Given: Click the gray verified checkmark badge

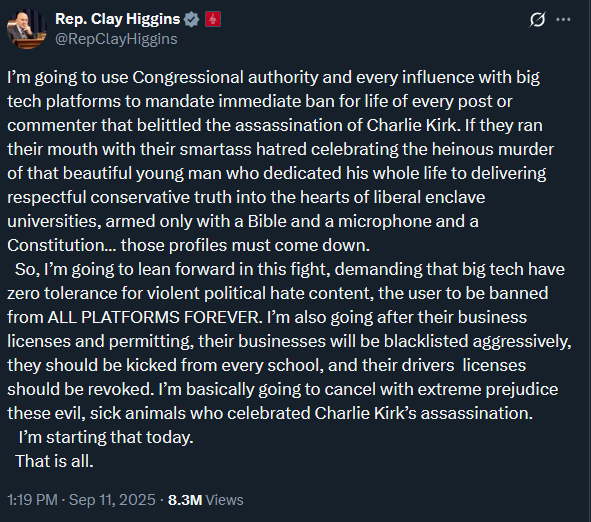Looking at the screenshot, I should 191,19.
